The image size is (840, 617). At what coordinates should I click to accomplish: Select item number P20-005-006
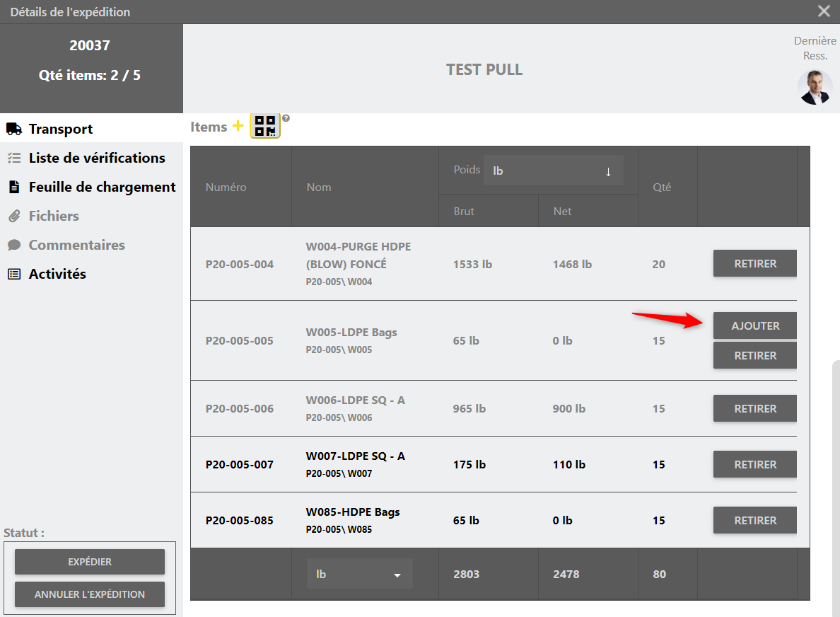[x=240, y=408]
